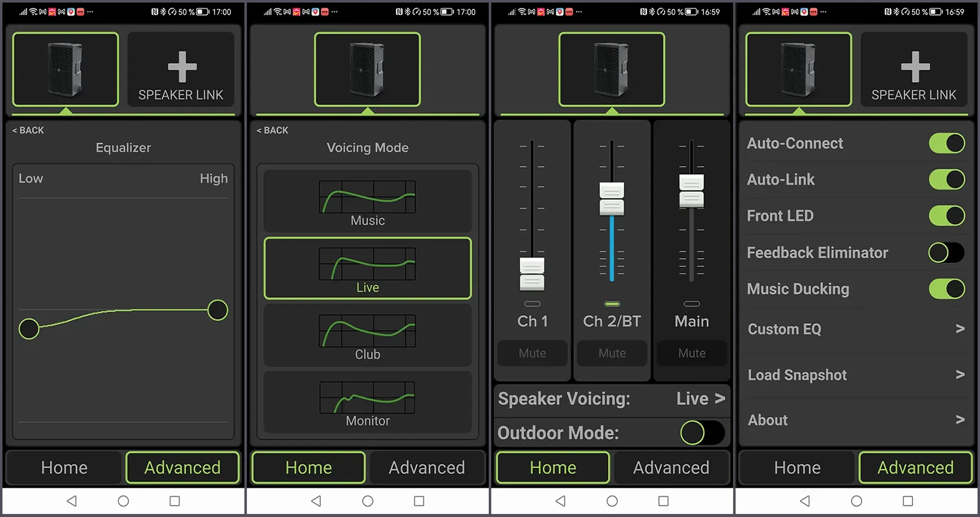Open Speaker Voicing Live selection

(x=700, y=399)
